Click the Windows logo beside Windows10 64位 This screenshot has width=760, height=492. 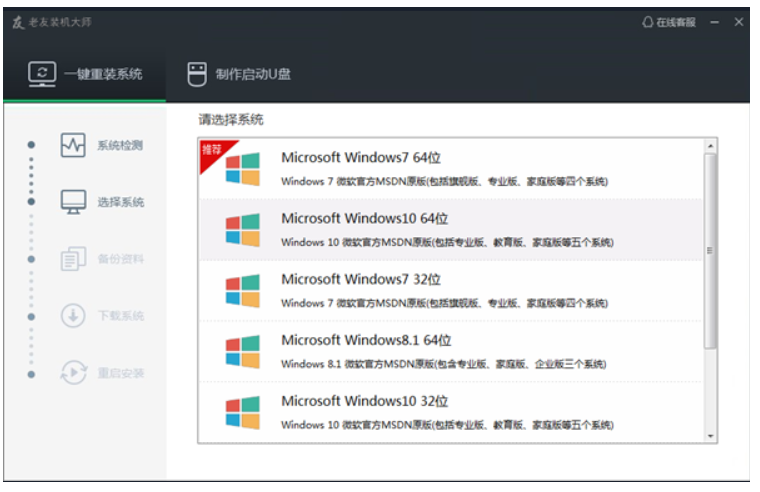(x=242, y=230)
